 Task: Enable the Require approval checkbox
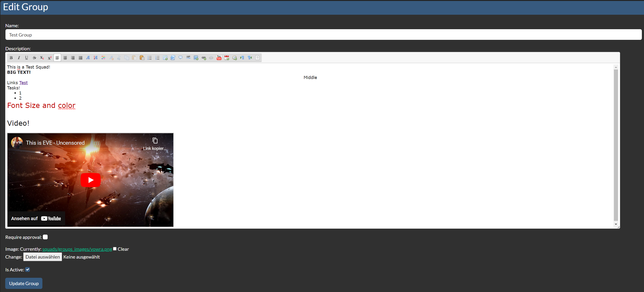pyautogui.click(x=45, y=237)
